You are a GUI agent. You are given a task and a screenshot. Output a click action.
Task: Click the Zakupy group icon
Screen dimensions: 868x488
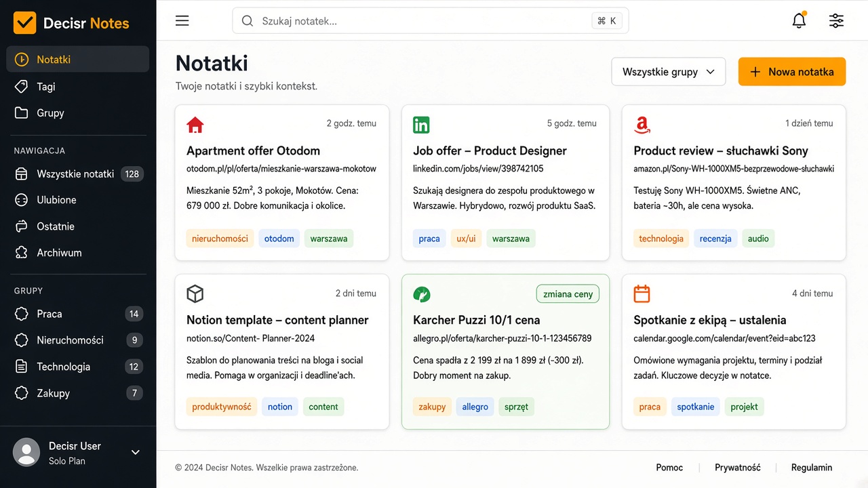(22, 393)
